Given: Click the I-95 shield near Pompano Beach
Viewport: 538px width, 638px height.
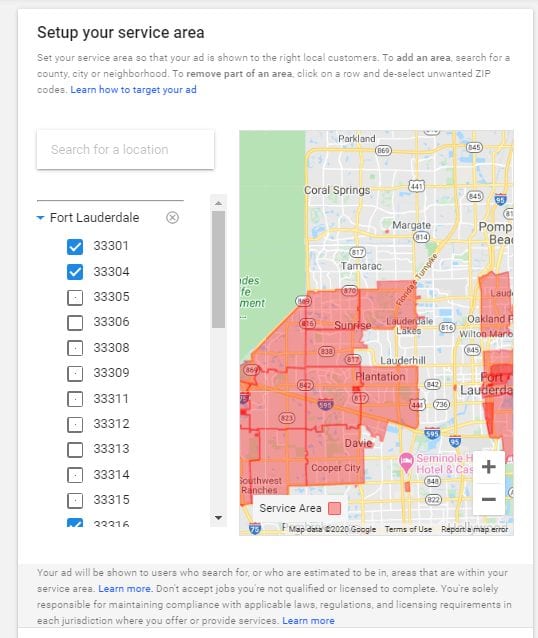Looking at the screenshot, I should (500, 199).
